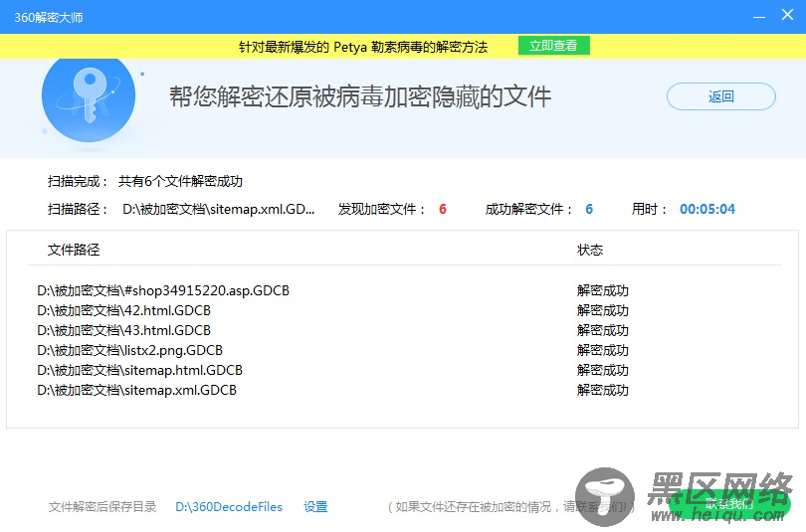Click the 帮您解密还原被病毒加密隐藏的文件 heading

point(360,96)
